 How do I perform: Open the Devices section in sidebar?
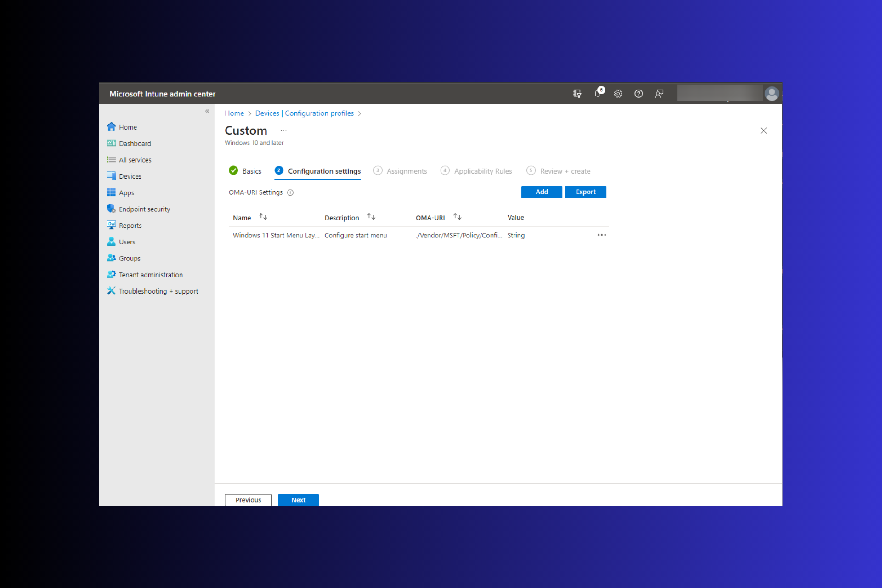(130, 176)
